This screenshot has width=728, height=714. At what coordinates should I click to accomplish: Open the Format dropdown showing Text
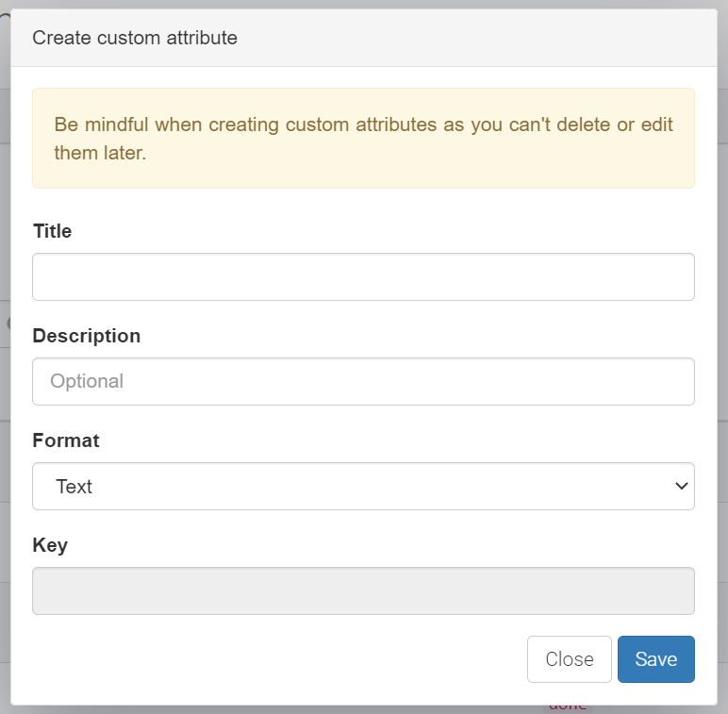pos(363,486)
